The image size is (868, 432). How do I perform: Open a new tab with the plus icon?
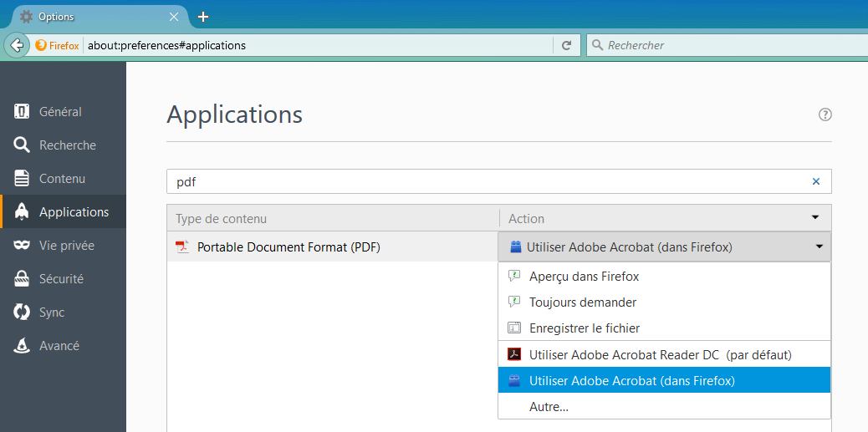tap(203, 17)
